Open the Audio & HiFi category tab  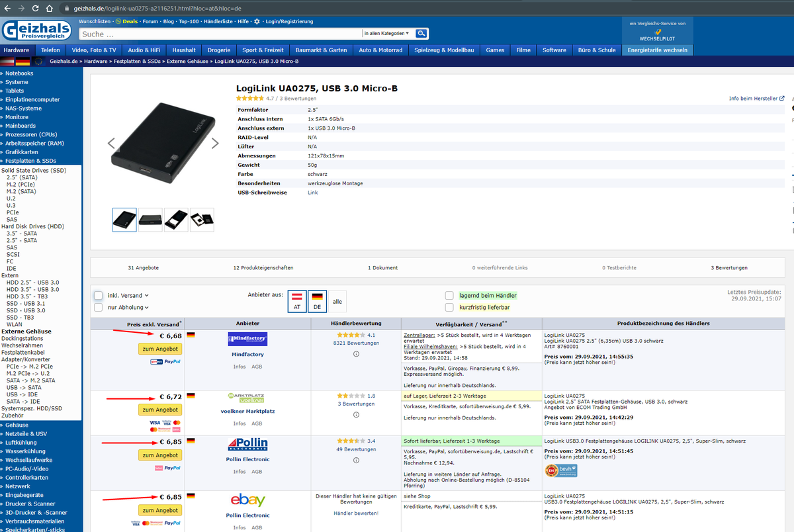144,50
